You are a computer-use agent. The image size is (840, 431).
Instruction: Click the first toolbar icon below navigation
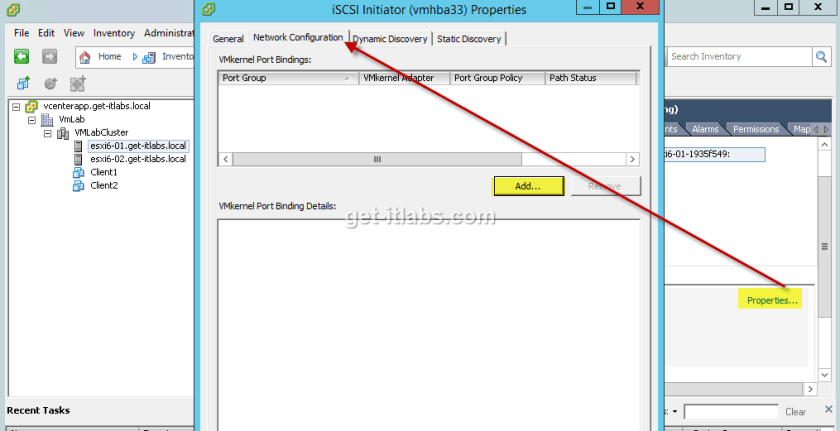tap(23, 83)
